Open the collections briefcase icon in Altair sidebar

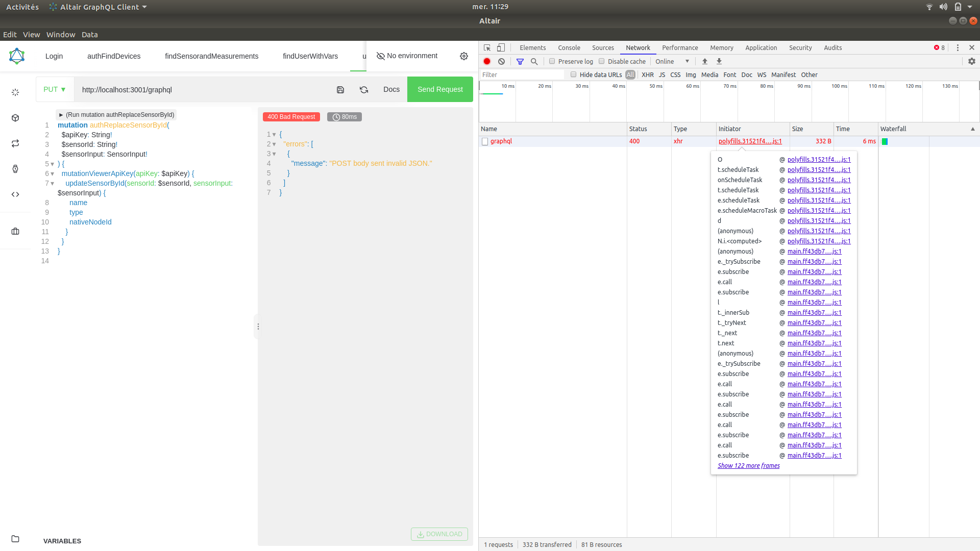(15, 231)
